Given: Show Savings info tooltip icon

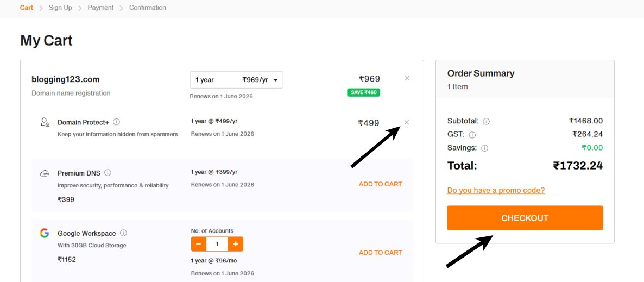Looking at the screenshot, I should [485, 148].
